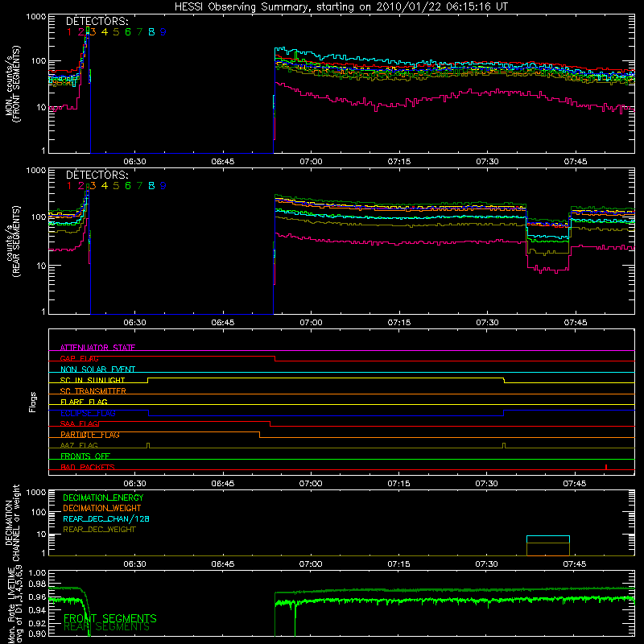Screen dimensions: 644x644
Task: Click the HESSI Observing Summary title
Action: click(x=341, y=7)
